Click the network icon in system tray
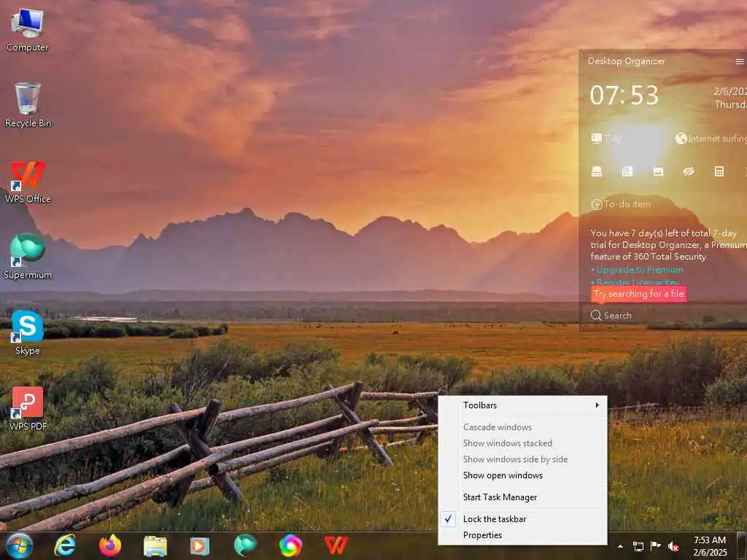 (x=638, y=546)
